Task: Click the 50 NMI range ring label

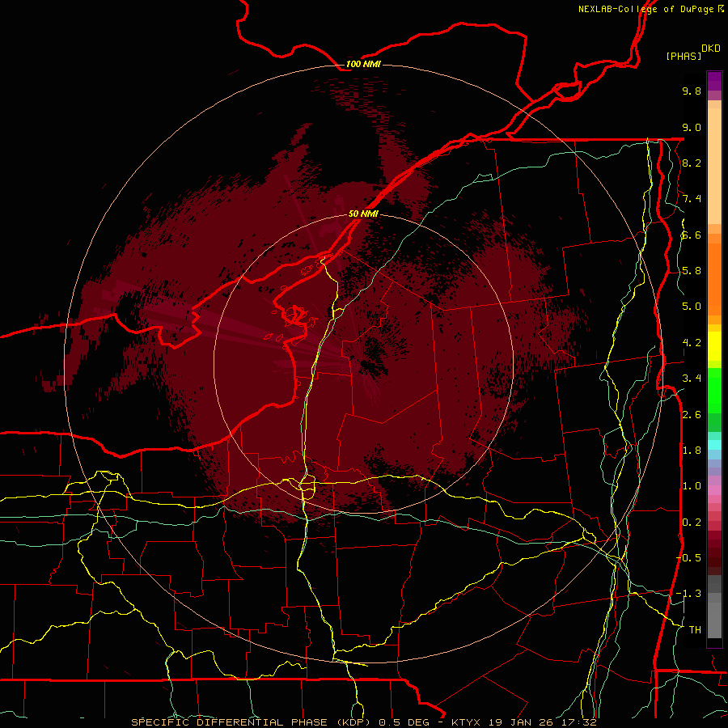Action: point(363,214)
